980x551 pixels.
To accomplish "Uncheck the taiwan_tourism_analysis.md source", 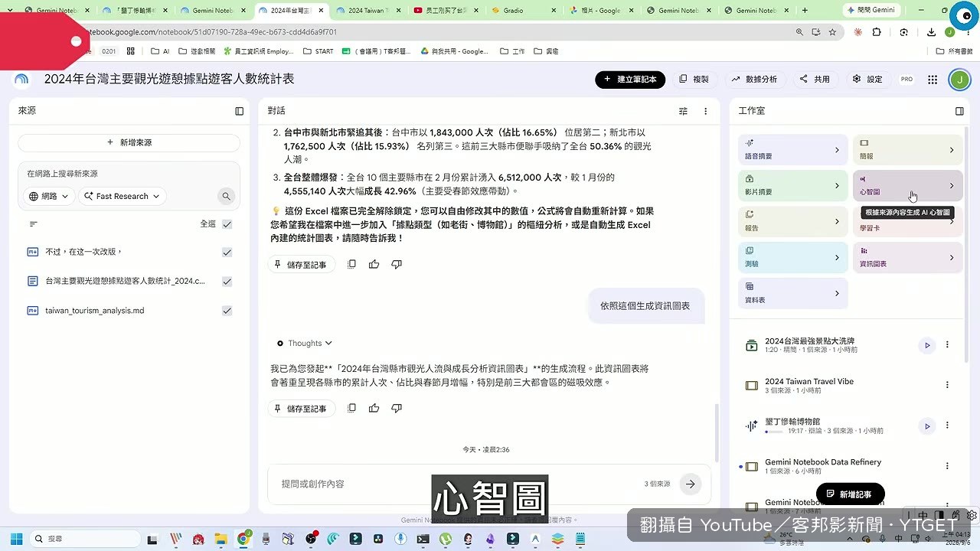I will (227, 311).
